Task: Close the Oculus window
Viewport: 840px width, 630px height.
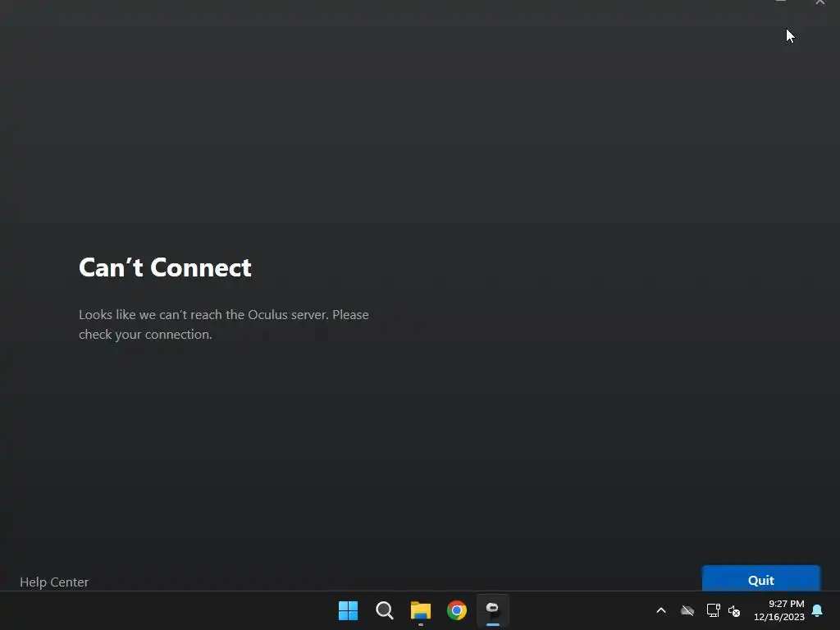Action: pos(820,2)
